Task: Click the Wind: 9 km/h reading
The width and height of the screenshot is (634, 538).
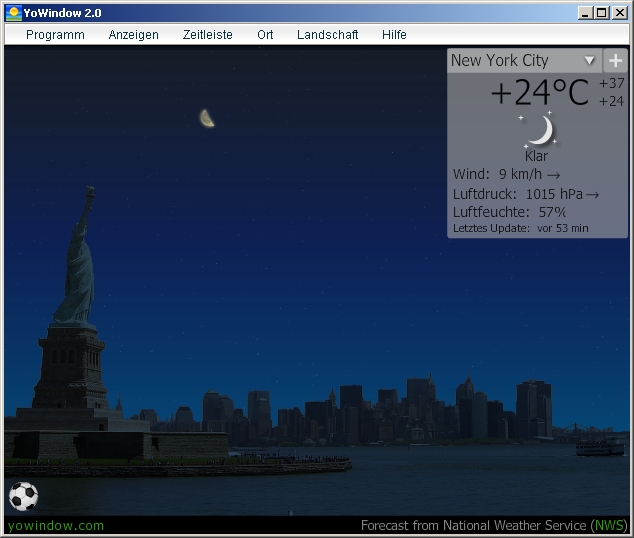Action: [506, 174]
